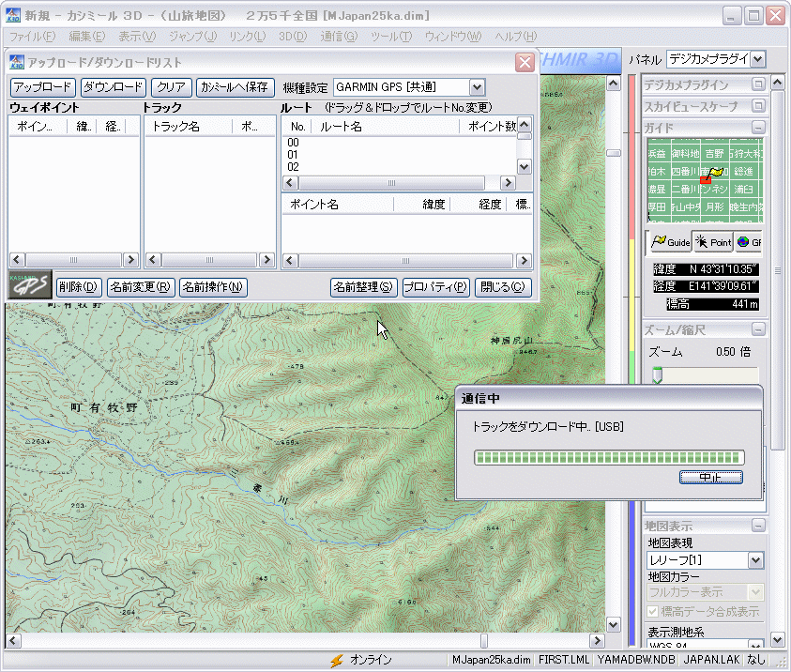Open the 機種設定 GARMIN GPS dropdown
This screenshot has height=672, width=791.
pyautogui.click(x=478, y=87)
